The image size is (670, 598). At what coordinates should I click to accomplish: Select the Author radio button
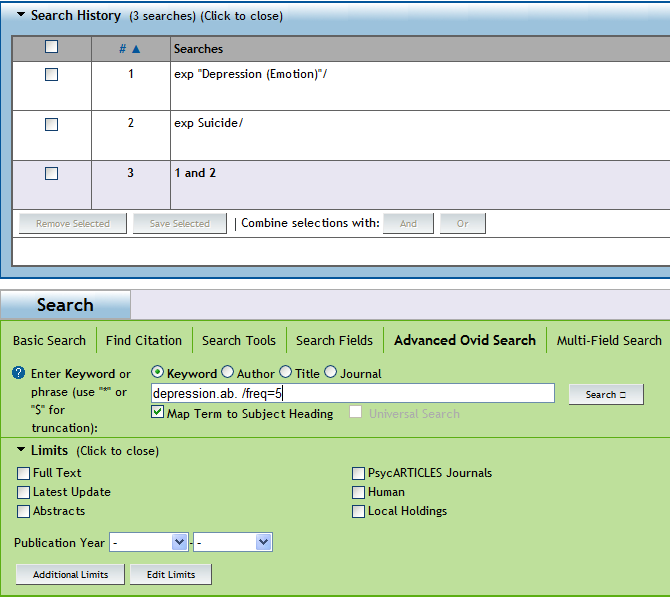(x=227, y=372)
